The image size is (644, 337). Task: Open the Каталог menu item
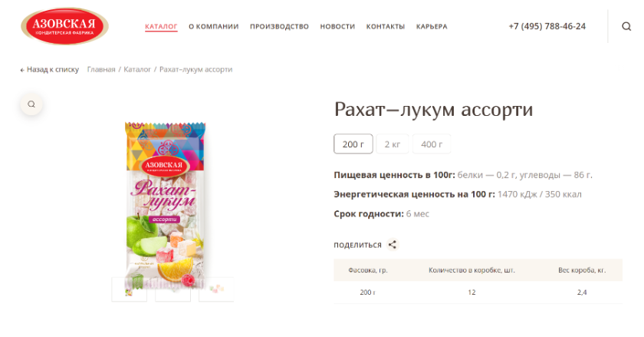[161, 26]
